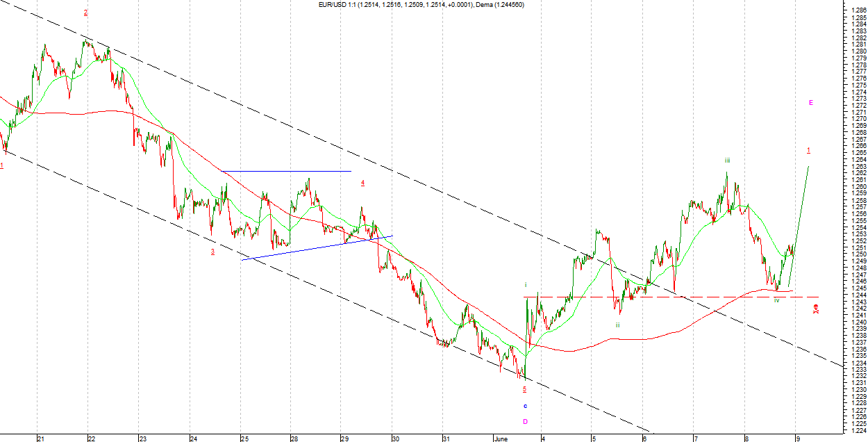Click the 21 date axis label
The width and height of the screenshot is (868, 442).
(41, 438)
